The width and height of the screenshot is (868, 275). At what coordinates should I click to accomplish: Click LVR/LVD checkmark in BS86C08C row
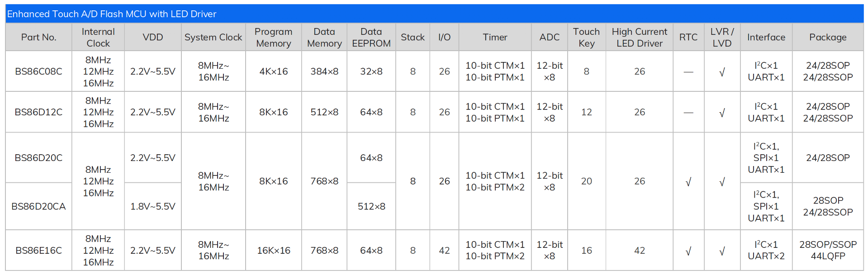(722, 72)
